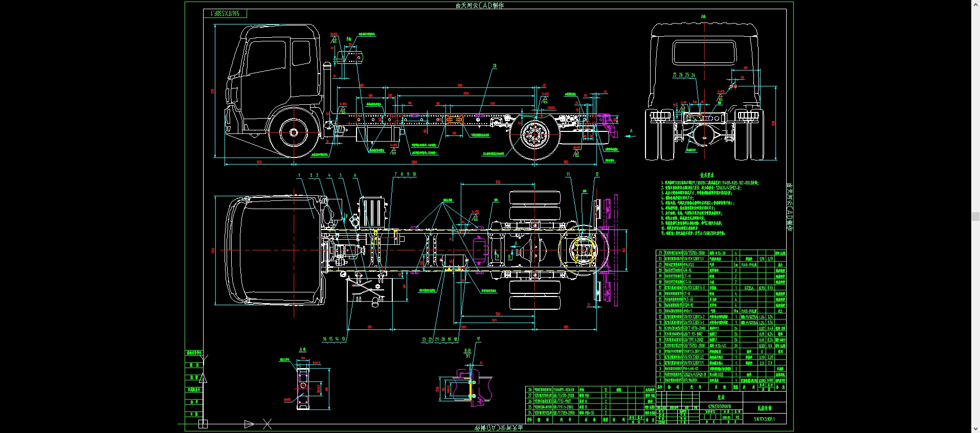Click the Q235A material cell

click(749, 288)
